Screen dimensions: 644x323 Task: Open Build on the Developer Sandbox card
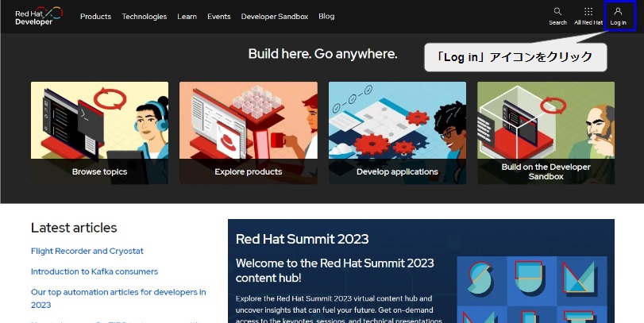pyautogui.click(x=546, y=133)
